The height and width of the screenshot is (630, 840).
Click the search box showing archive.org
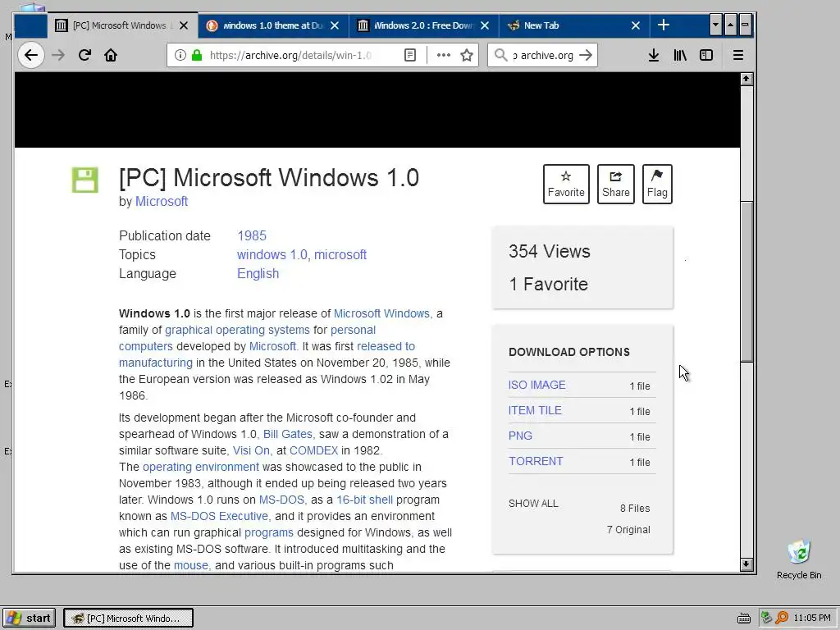543,55
